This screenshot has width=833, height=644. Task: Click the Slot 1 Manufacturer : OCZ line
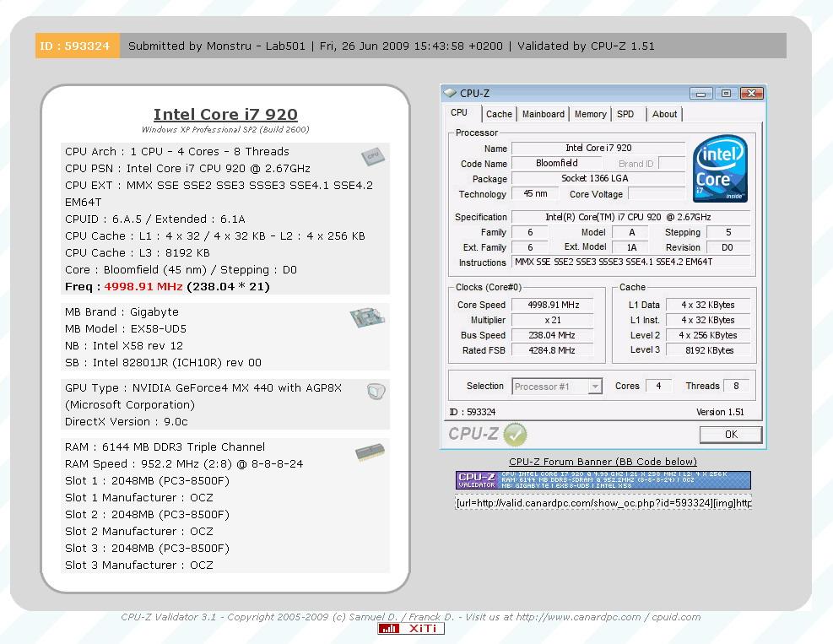click(x=139, y=498)
